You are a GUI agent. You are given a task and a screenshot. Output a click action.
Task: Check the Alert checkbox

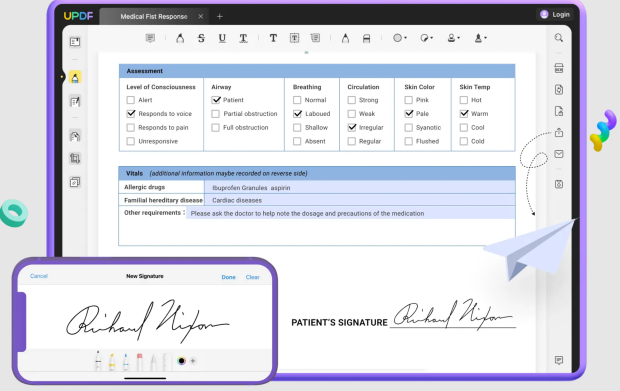[130, 100]
